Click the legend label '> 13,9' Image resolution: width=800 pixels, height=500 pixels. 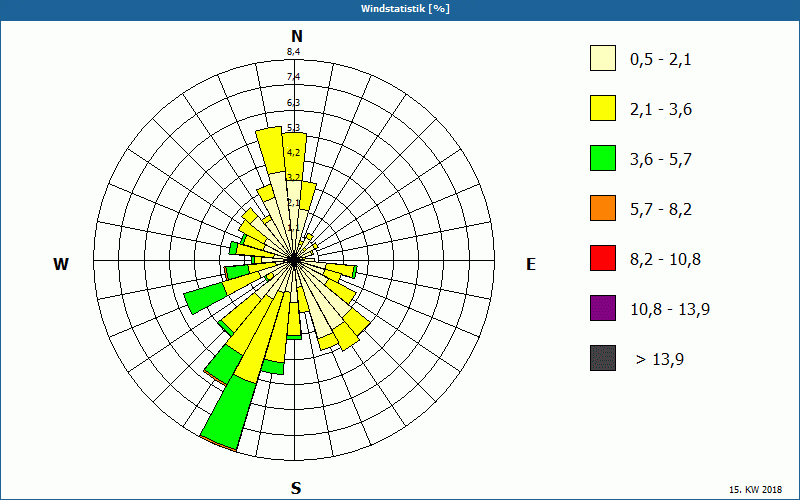tap(660, 360)
